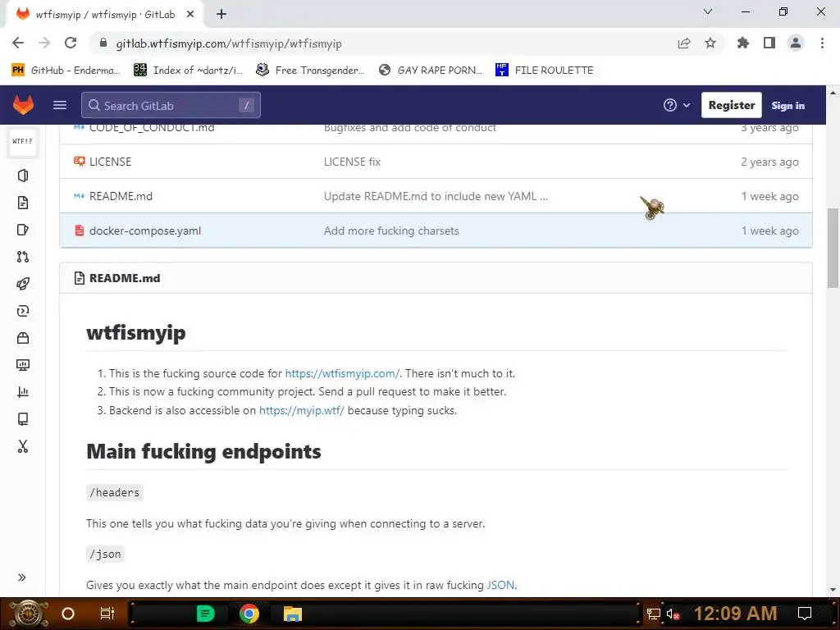Viewport: 840px width, 630px height.
Task: Open CI/CD rocket icon in the sidebar
Action: pos(22,284)
